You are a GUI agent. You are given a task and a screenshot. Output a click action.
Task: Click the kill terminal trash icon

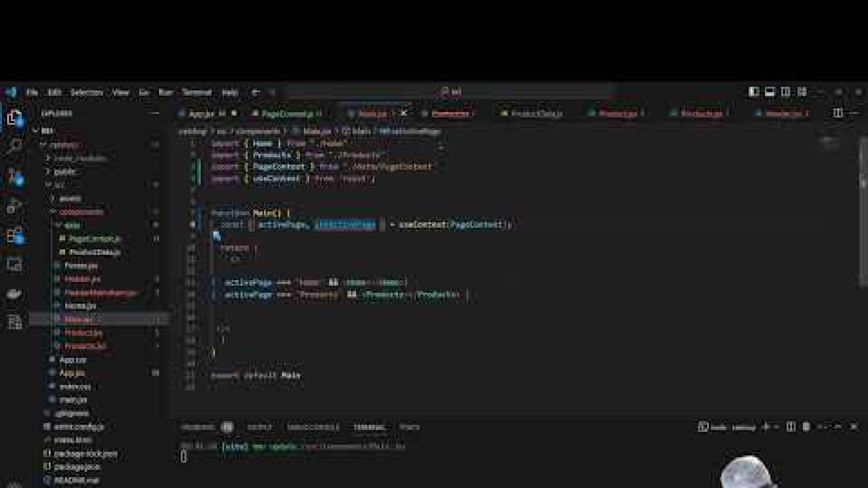click(806, 427)
